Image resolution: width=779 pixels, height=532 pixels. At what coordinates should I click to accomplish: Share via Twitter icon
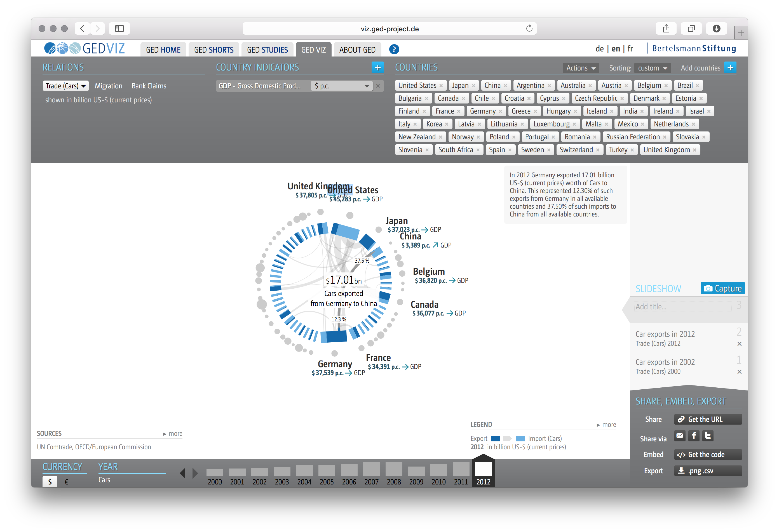coord(708,436)
